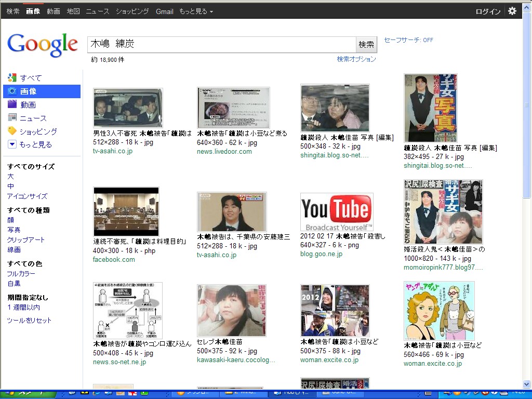This screenshot has height=399, width=532.
Task: Open the courtroom photo thumbnail
Action: coord(126,211)
